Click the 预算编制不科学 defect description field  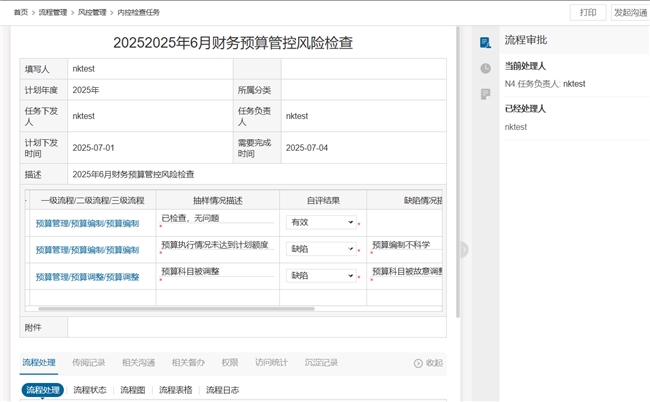point(405,245)
